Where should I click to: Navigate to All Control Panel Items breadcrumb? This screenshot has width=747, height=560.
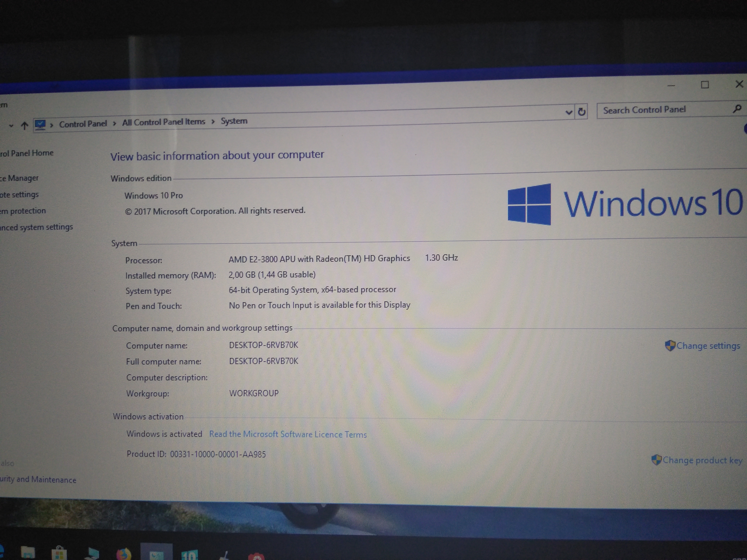coord(164,122)
